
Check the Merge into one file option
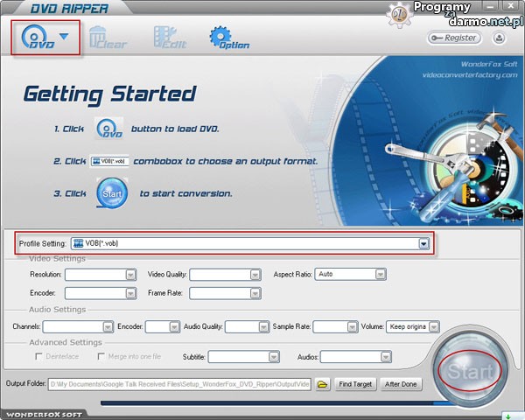click(102, 357)
